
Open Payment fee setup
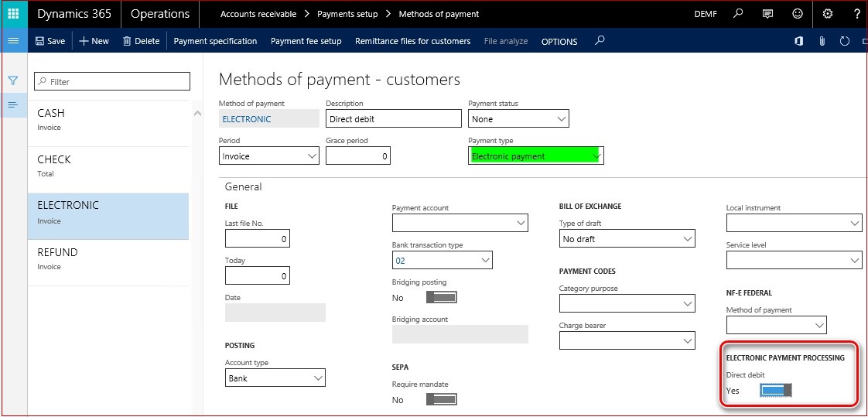pyautogui.click(x=306, y=41)
